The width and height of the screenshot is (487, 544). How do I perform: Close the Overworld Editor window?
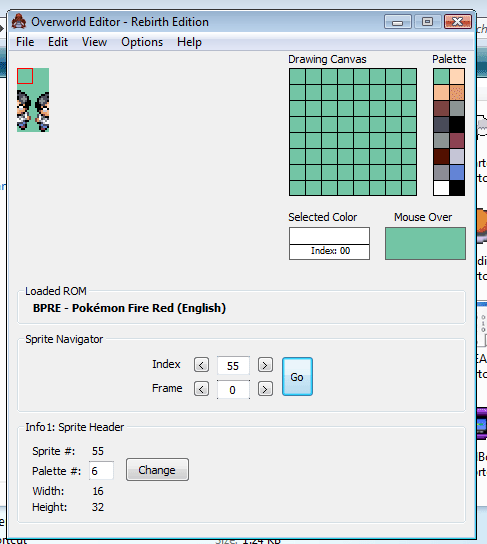(x=458, y=22)
